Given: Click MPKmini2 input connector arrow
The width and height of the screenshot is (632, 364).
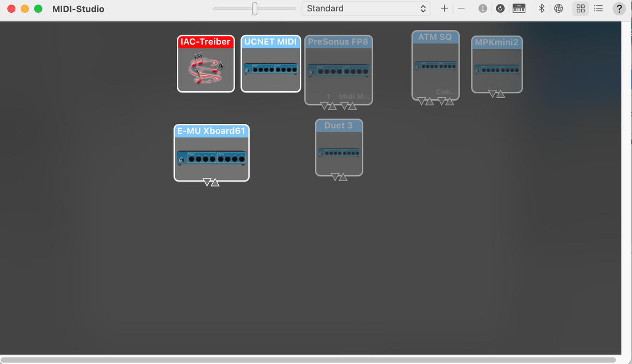Looking at the screenshot, I should [493, 94].
